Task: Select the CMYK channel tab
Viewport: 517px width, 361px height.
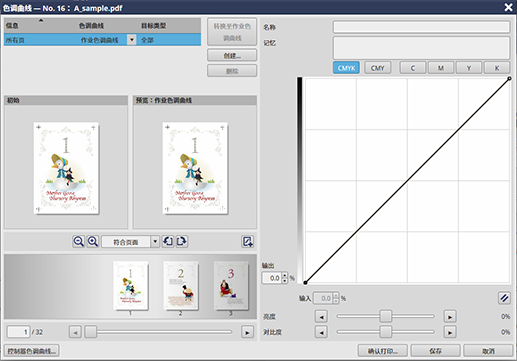Action: point(346,68)
